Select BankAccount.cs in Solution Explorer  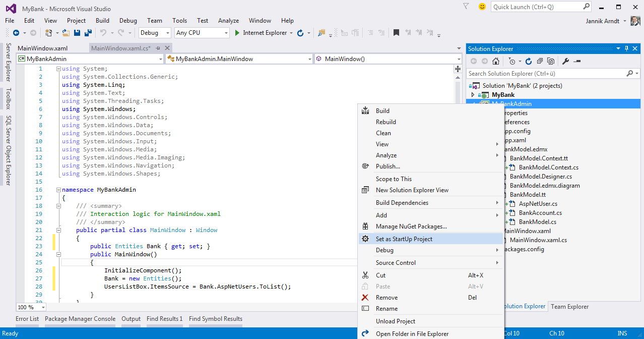[x=540, y=213]
